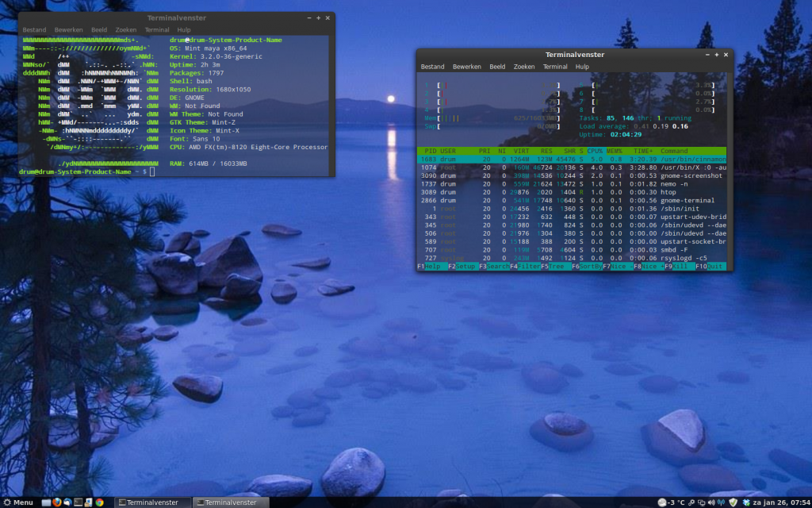Sort htop by the MEM% column header
Viewport: 812px width, 508px height.
614,151
